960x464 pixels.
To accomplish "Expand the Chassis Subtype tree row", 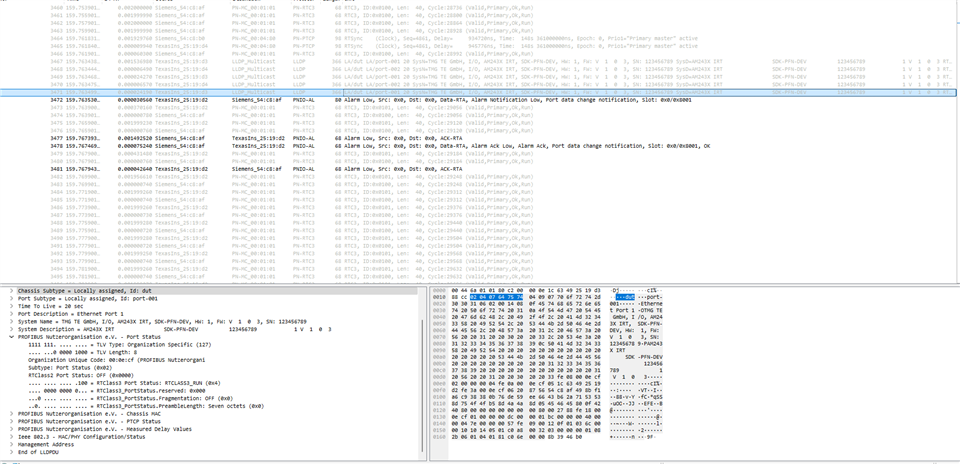I will pyautogui.click(x=12, y=291).
